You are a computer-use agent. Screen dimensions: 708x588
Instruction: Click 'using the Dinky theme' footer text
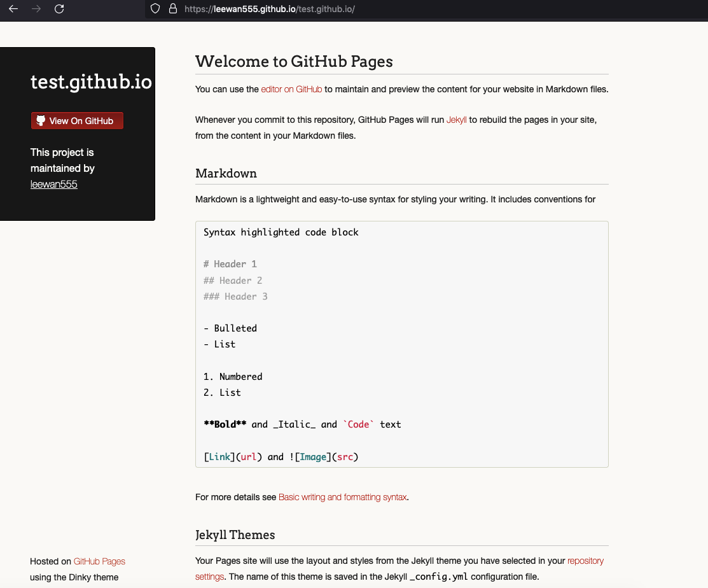pos(74,578)
